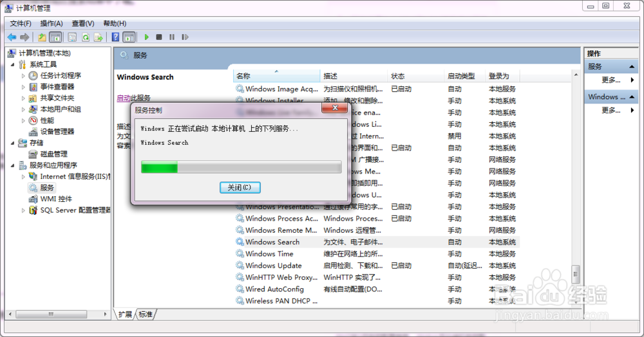Open 磁盘管理 in the tree

click(54, 154)
